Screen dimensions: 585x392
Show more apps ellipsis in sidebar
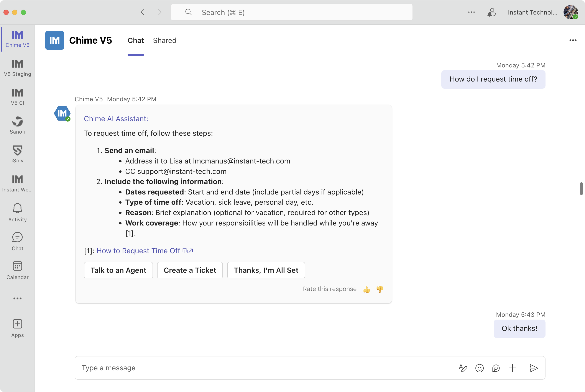pyautogui.click(x=18, y=299)
